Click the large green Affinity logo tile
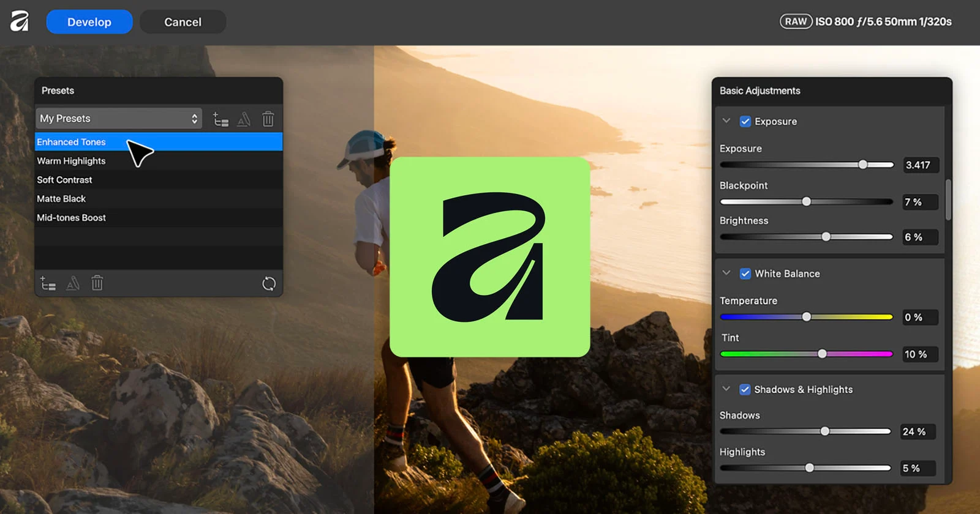The width and height of the screenshot is (980, 514). pyautogui.click(x=490, y=257)
